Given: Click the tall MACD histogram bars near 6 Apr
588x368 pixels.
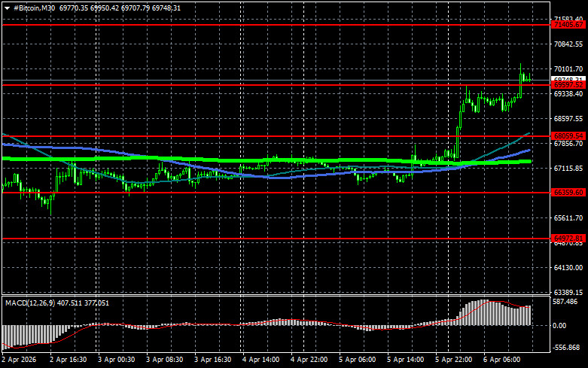Looking at the screenshot, I should pyautogui.click(x=495, y=313).
